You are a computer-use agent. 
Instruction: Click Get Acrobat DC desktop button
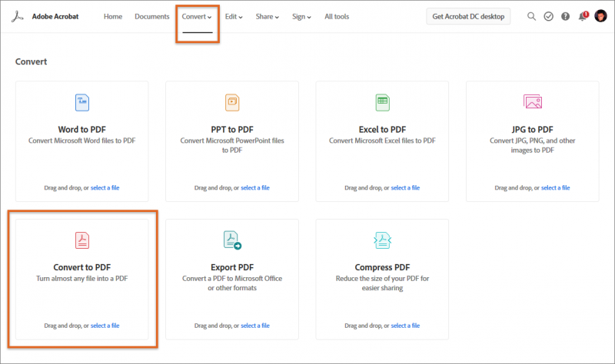pos(468,16)
